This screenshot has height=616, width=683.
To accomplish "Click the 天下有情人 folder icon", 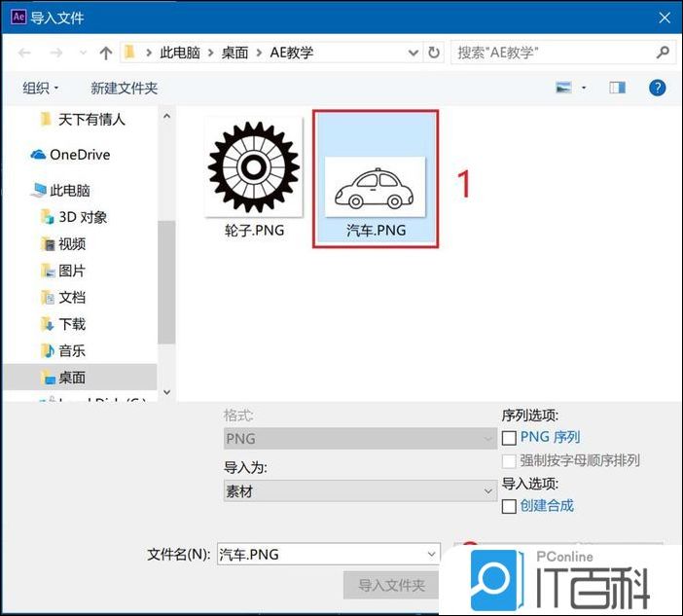I will [x=45, y=119].
